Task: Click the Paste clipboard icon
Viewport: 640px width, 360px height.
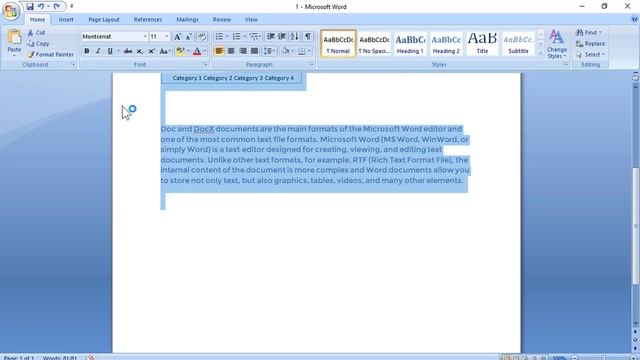Action: tap(14, 37)
